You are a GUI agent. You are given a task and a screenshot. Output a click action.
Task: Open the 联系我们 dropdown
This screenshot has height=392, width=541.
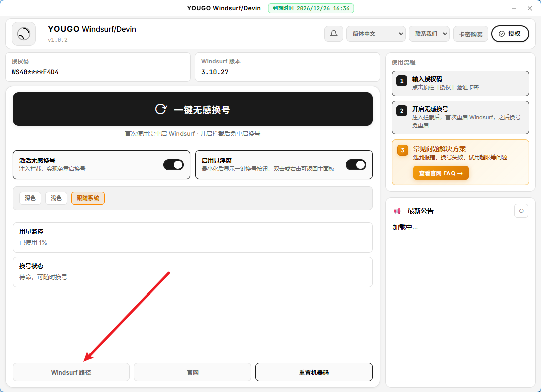(x=429, y=34)
